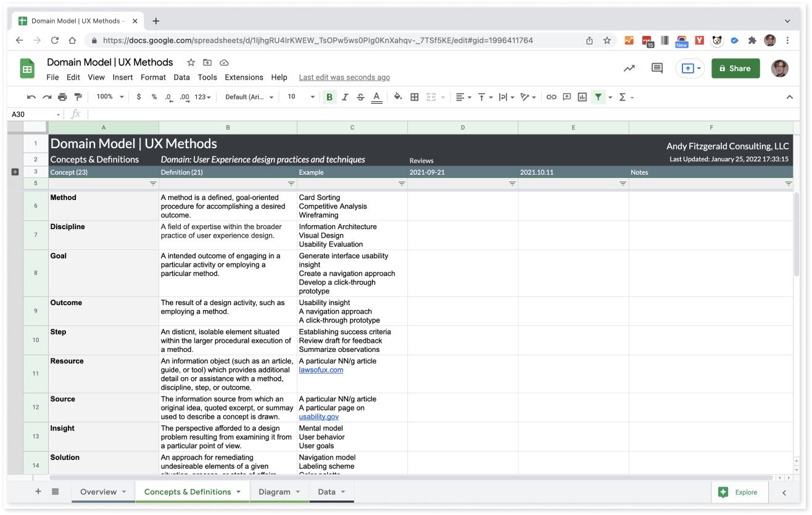Open the Extensions menu

point(244,77)
